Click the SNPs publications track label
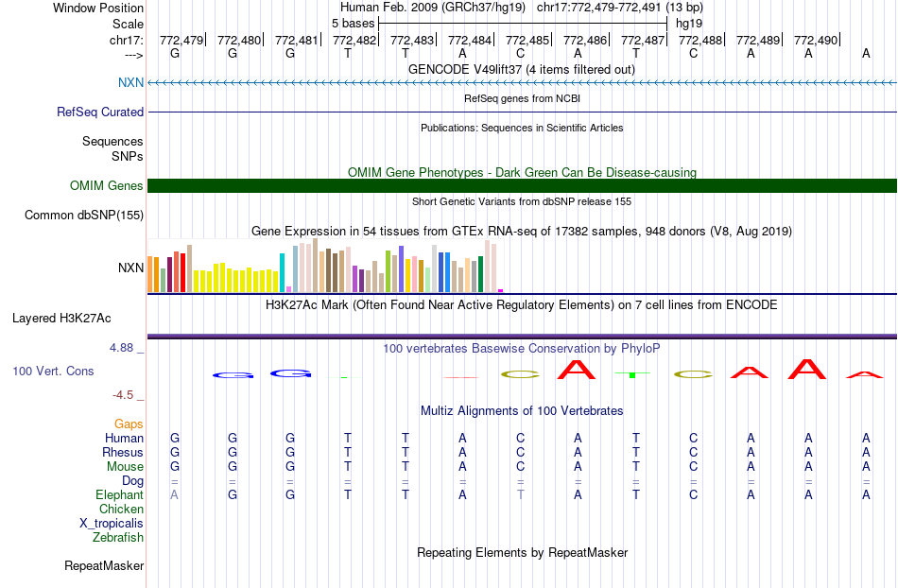This screenshot has width=898, height=588. point(128,156)
